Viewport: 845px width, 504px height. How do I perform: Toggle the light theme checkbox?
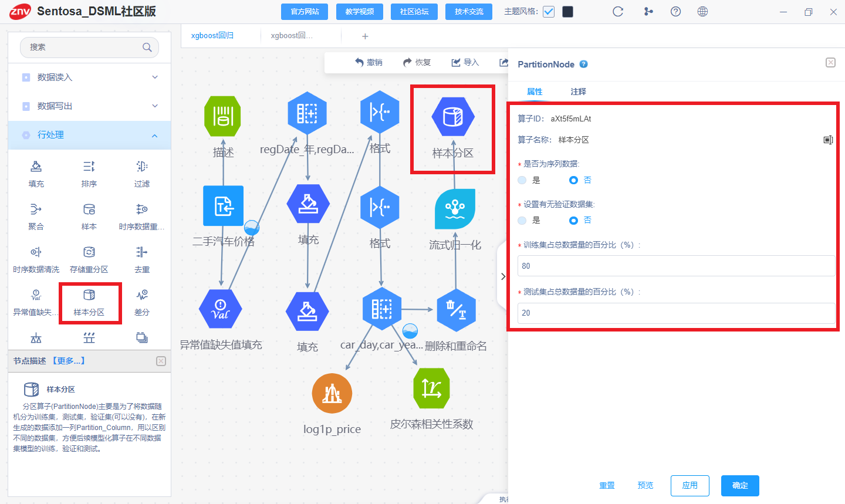pyautogui.click(x=549, y=12)
